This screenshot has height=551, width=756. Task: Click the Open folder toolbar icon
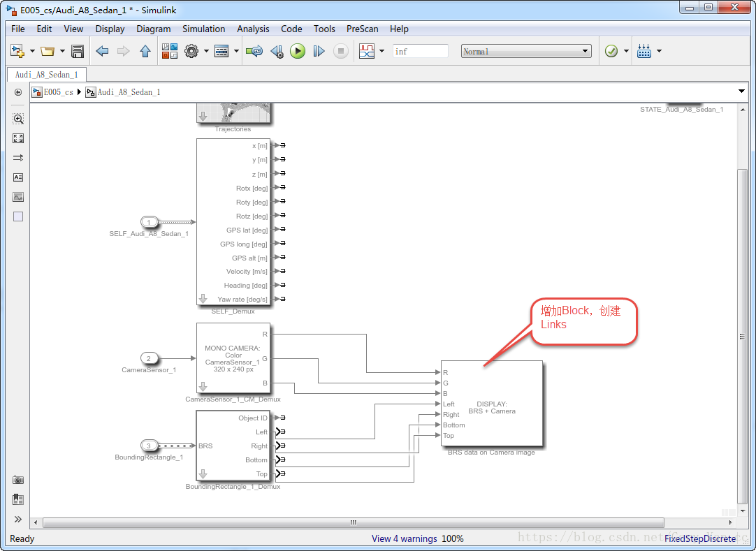coord(48,51)
